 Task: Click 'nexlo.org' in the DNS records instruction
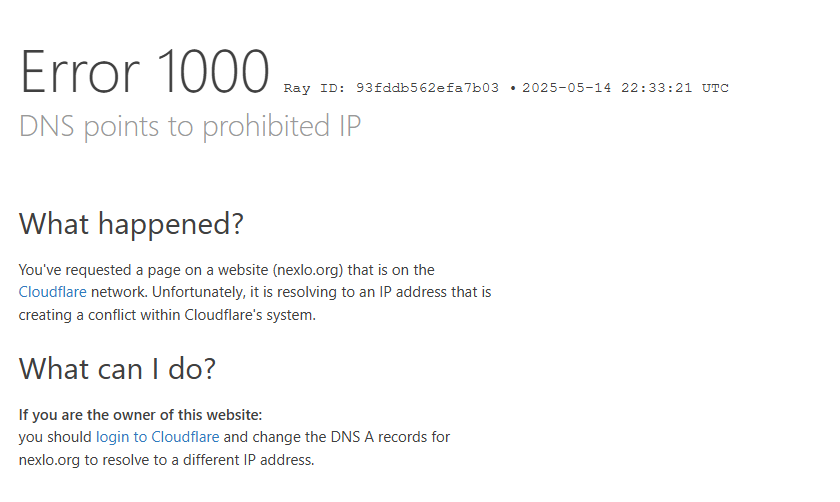coord(49,460)
